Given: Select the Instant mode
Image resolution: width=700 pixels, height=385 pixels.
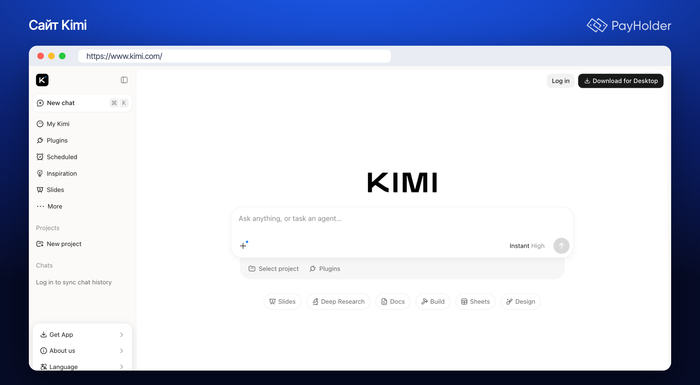Looking at the screenshot, I should [x=519, y=246].
